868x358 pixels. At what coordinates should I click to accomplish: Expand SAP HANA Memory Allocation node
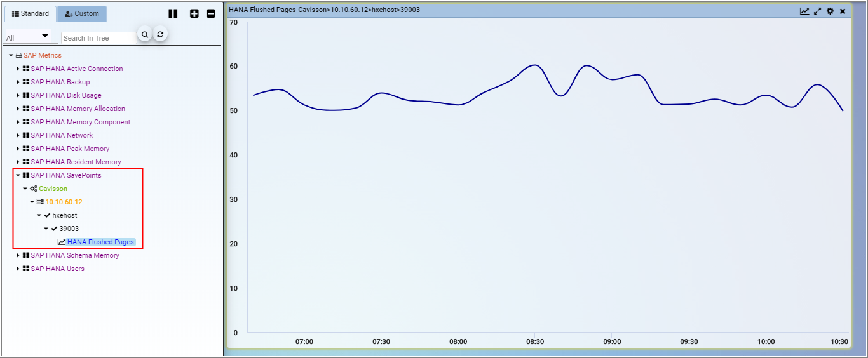pyautogui.click(x=18, y=109)
